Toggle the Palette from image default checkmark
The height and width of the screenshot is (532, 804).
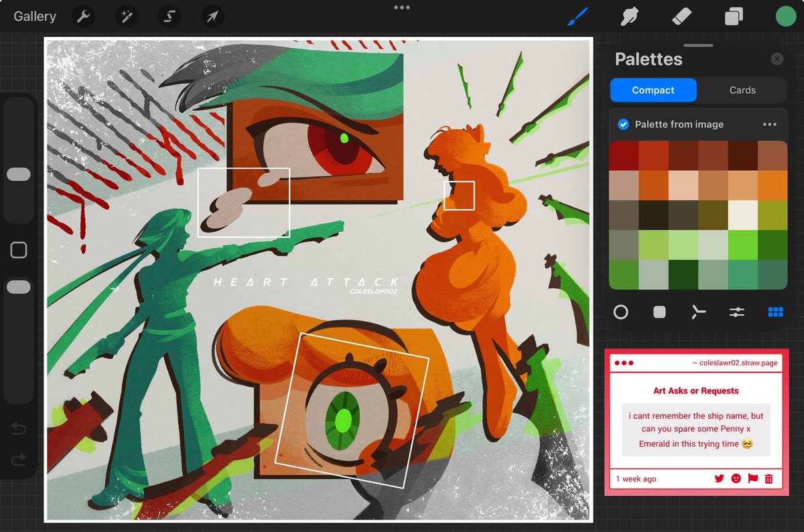pos(623,124)
